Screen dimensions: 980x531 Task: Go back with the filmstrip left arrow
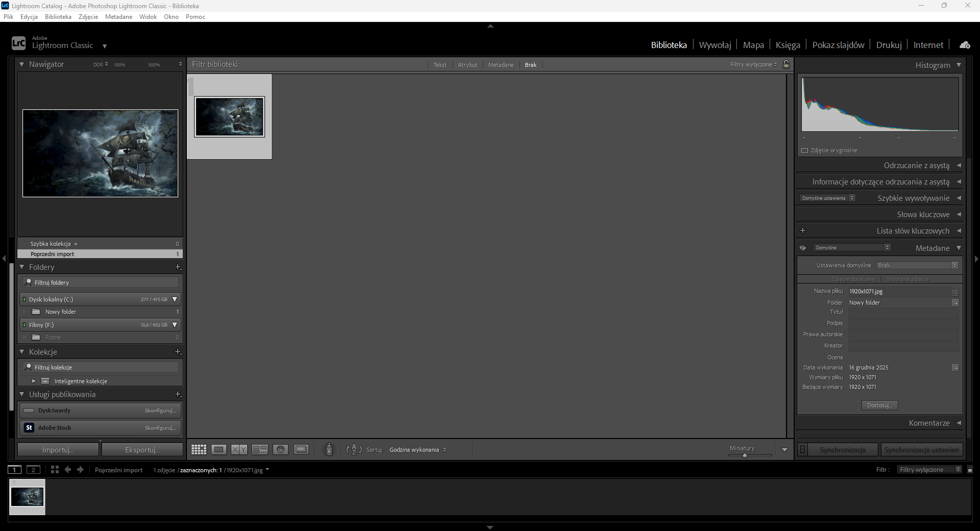(68, 470)
